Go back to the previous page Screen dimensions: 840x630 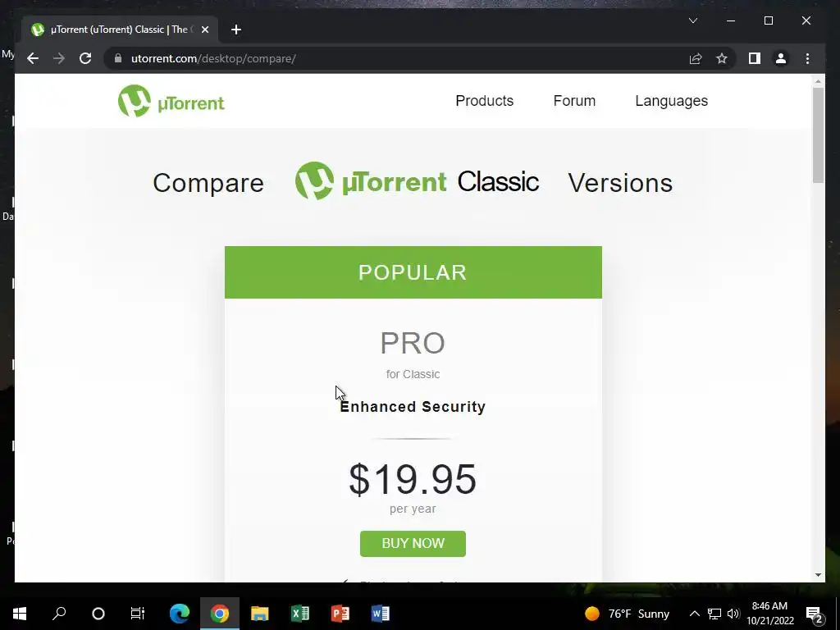(x=33, y=58)
